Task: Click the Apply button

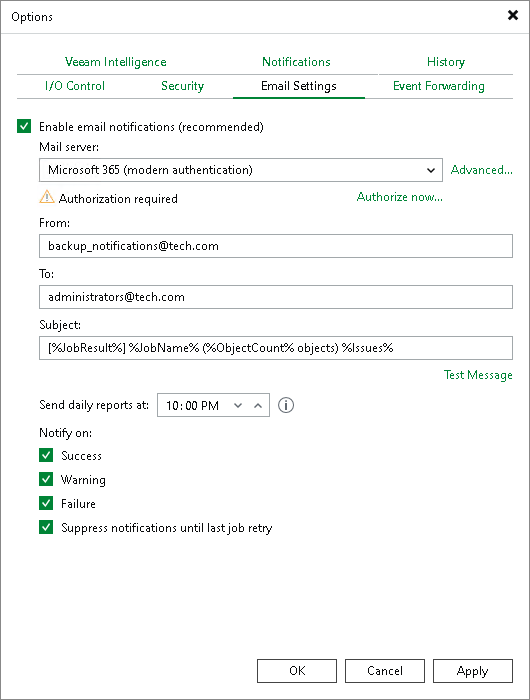Action: coord(473,671)
